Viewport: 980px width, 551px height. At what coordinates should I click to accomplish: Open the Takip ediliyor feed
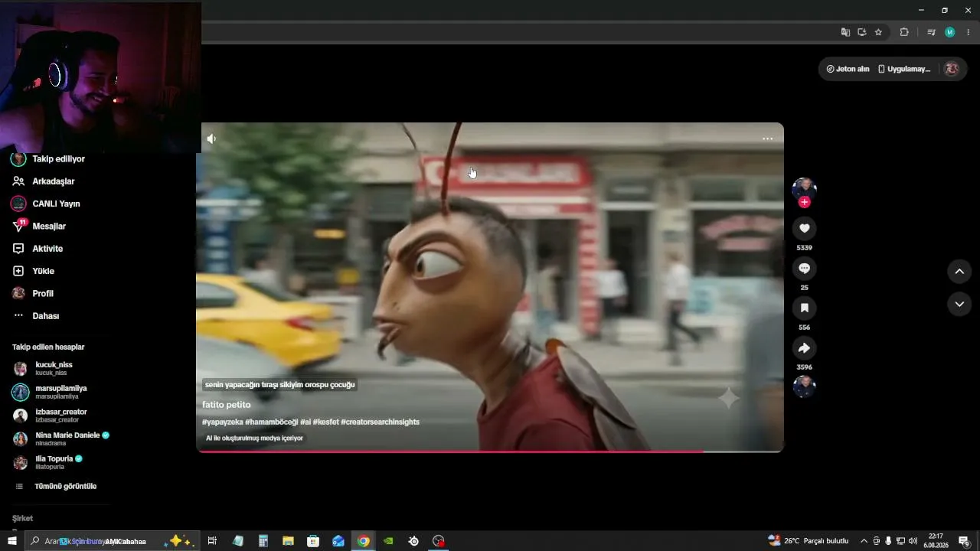pyautogui.click(x=49, y=159)
